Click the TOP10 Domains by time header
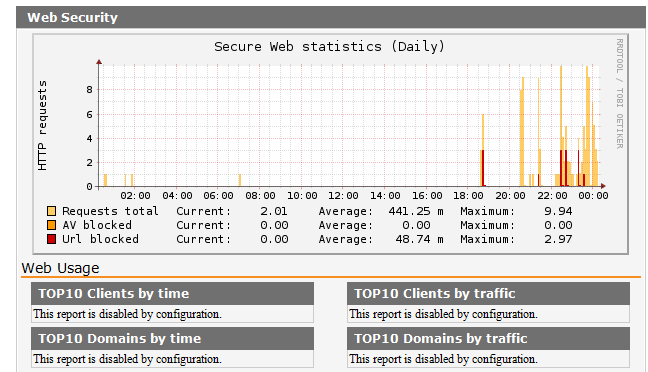Screen dimensions: 648x372 pyautogui.click(x=172, y=339)
